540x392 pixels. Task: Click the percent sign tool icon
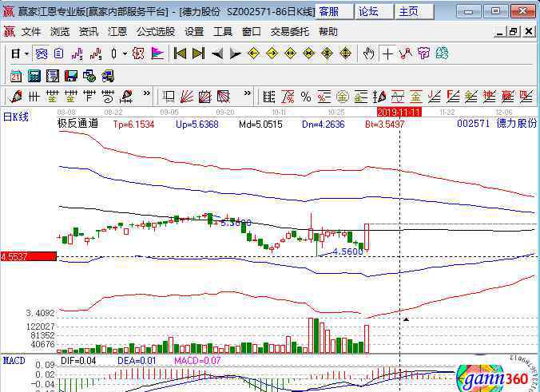point(306,97)
